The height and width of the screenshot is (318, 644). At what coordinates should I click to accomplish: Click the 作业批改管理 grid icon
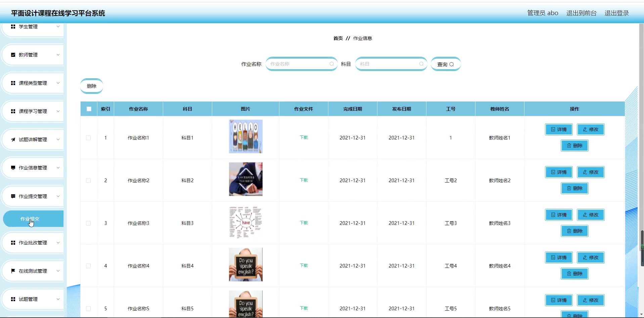13,243
